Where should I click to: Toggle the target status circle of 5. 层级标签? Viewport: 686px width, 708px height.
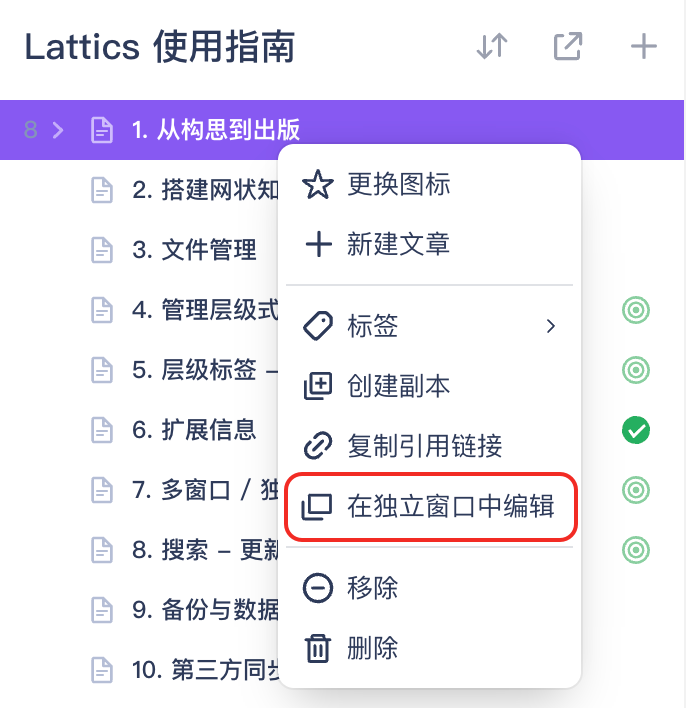click(636, 370)
